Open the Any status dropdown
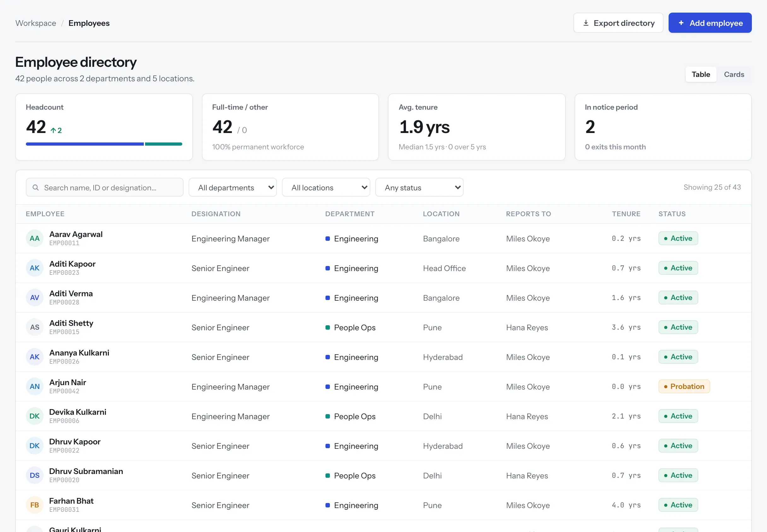The height and width of the screenshot is (532, 767). pyautogui.click(x=419, y=187)
